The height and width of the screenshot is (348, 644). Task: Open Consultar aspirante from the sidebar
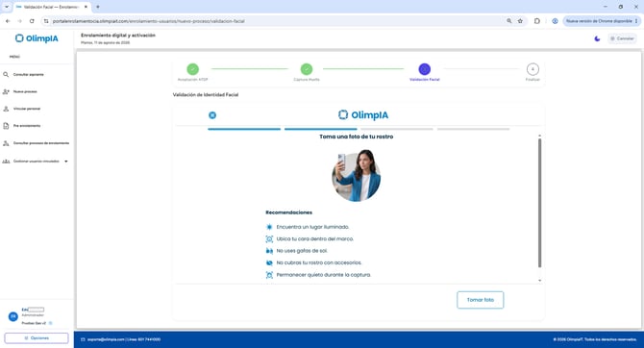click(x=28, y=75)
